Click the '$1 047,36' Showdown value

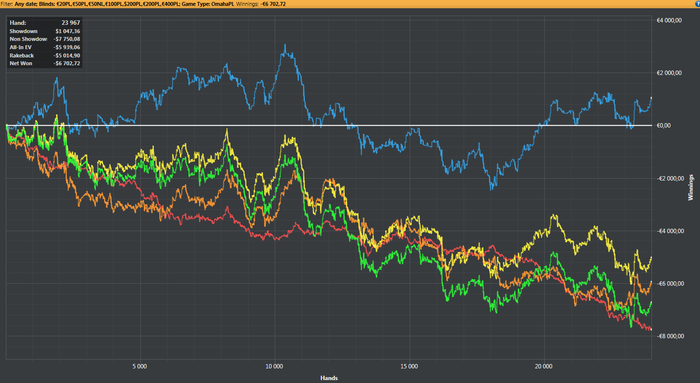[68, 31]
